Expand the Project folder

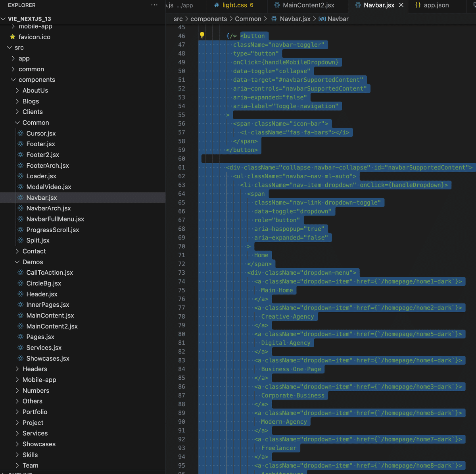(17, 422)
